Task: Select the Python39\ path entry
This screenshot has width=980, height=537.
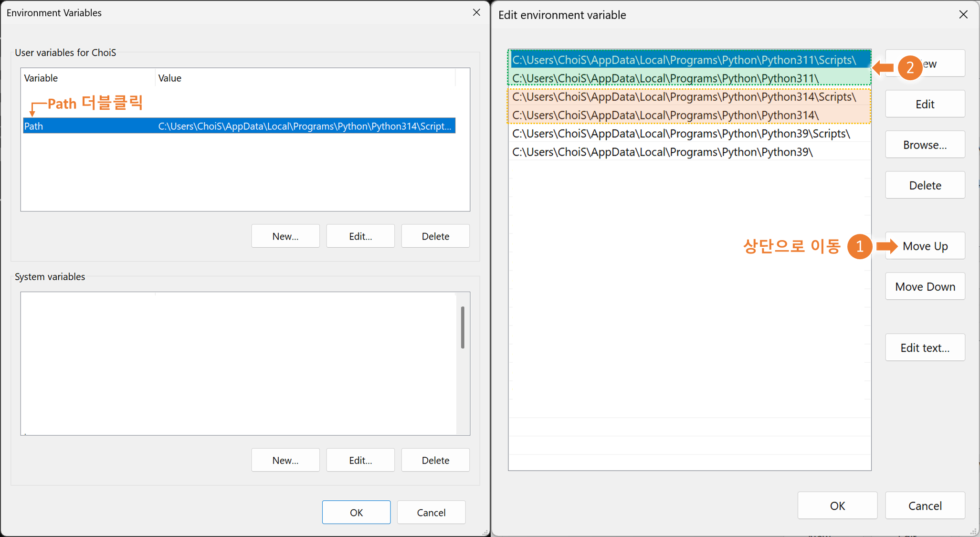Action: (662, 152)
